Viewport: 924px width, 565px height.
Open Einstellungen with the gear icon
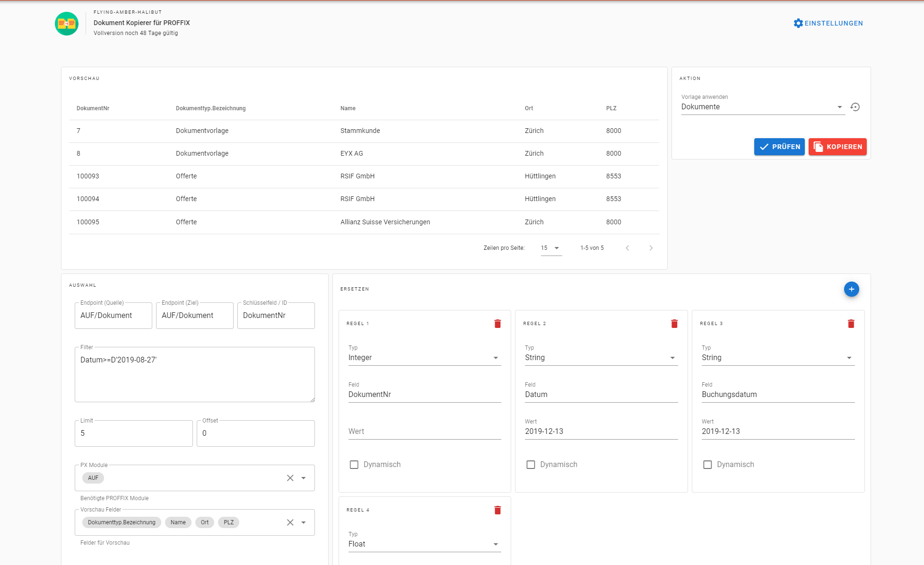pyautogui.click(x=798, y=23)
